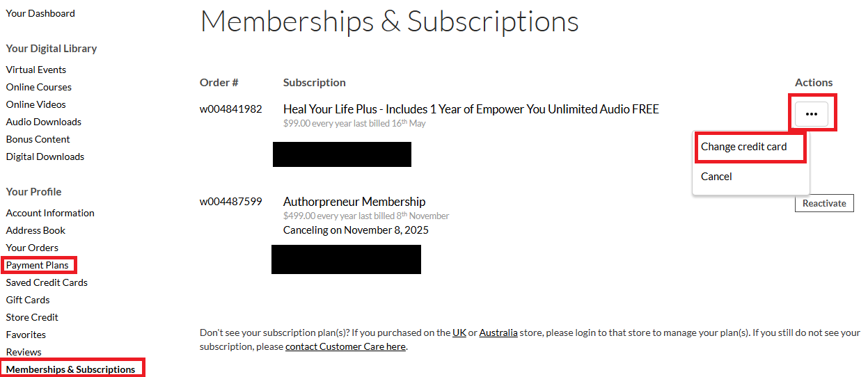Image resolution: width=868 pixels, height=377 pixels.
Task: Reactivate the Authorpreneur Membership
Action: pos(824,203)
